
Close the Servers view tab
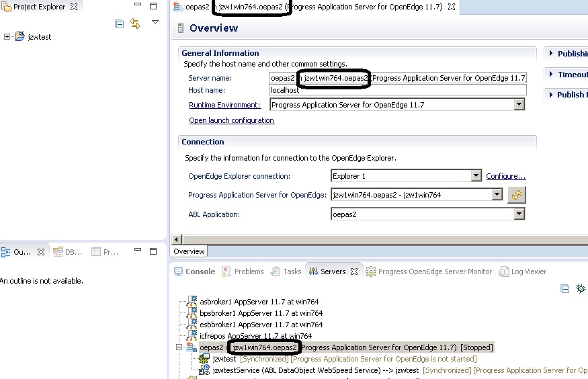pos(354,271)
